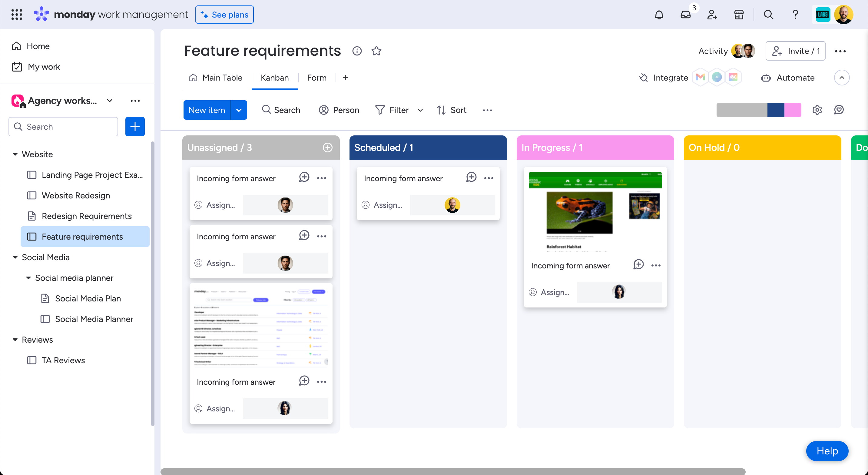
Task: Open board options three-dot menu
Action: (840, 51)
